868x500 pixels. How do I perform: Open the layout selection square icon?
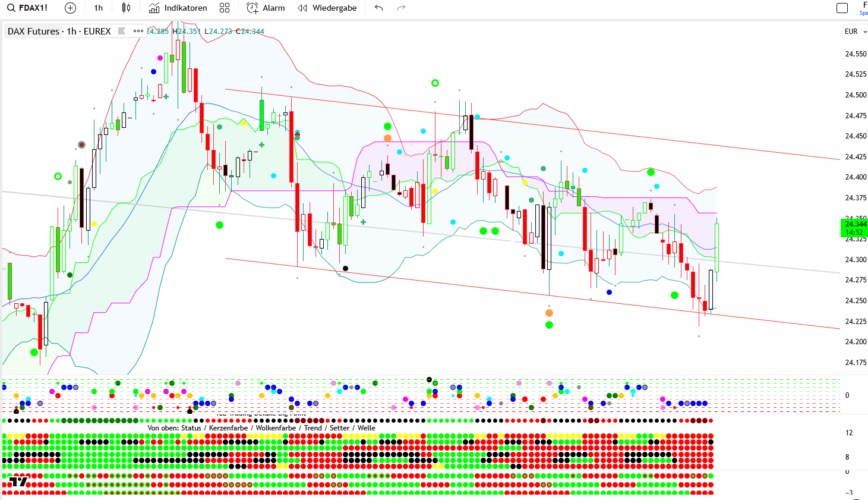(x=842, y=8)
